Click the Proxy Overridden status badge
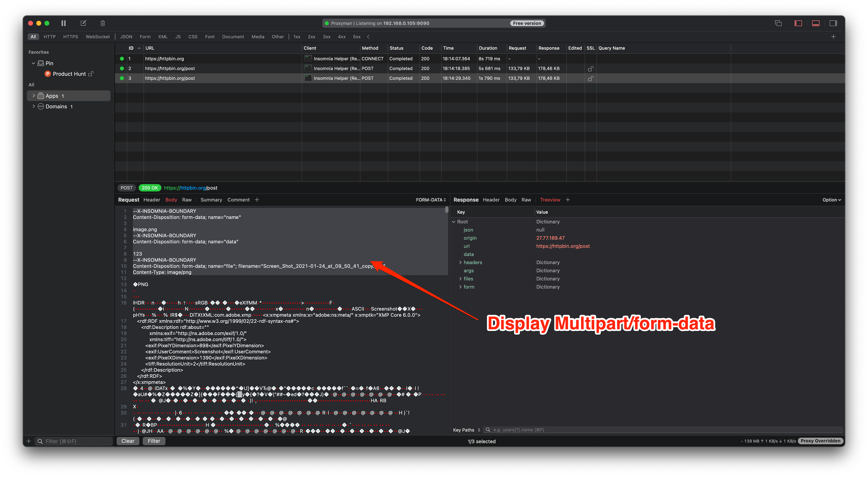The image size is (868, 477). pos(820,441)
